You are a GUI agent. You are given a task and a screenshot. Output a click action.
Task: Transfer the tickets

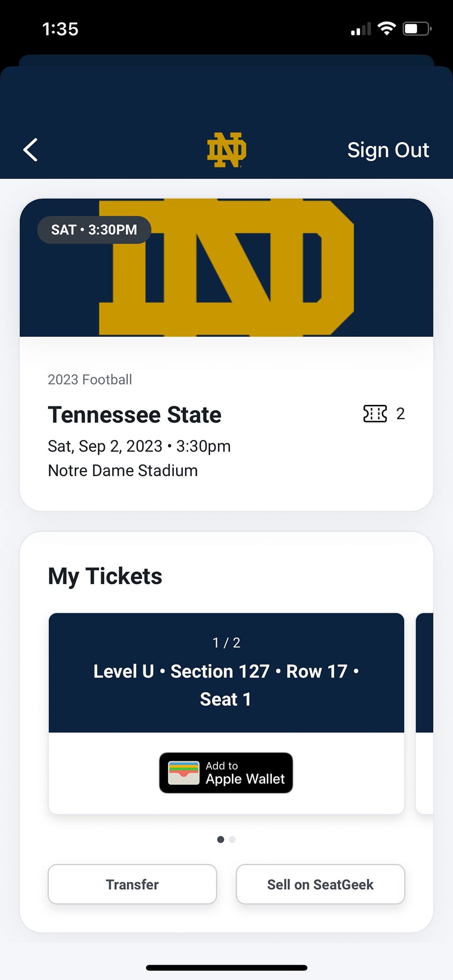pos(132,884)
